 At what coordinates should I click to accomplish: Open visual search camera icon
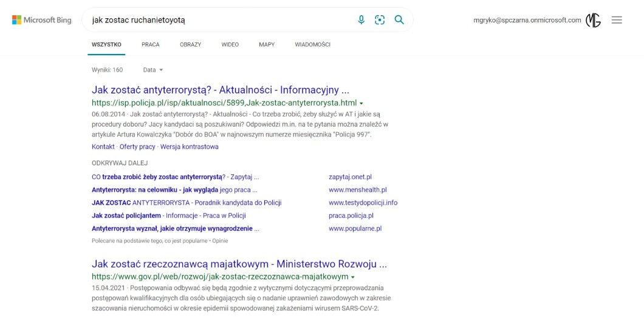pos(380,20)
